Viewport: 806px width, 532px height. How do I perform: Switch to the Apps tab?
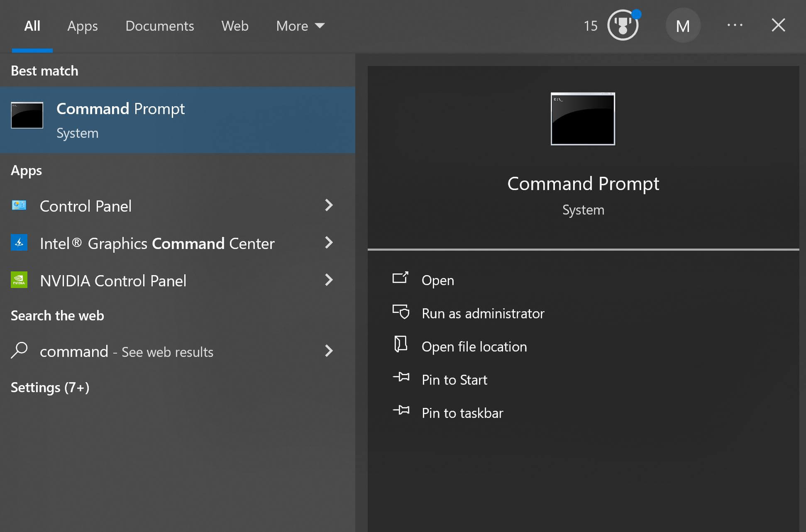(83, 26)
